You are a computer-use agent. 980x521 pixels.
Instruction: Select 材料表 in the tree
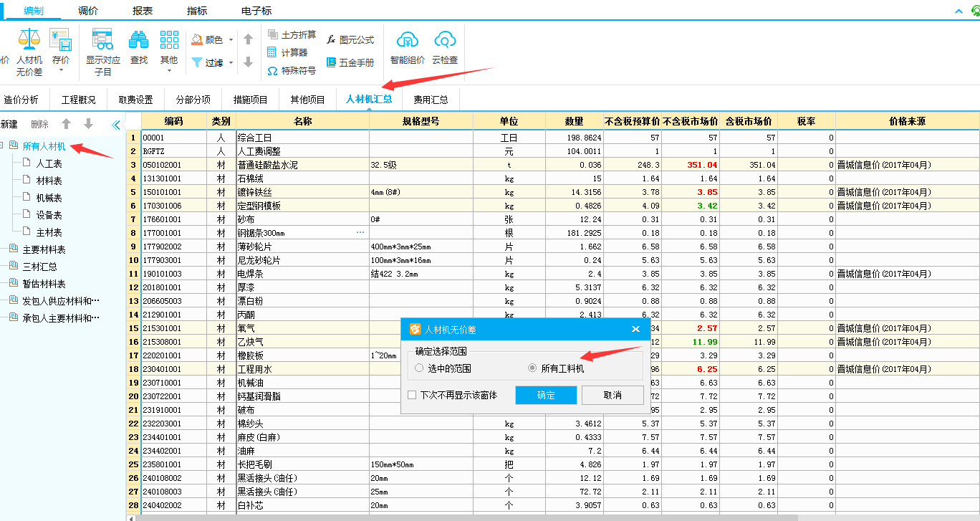pos(49,181)
